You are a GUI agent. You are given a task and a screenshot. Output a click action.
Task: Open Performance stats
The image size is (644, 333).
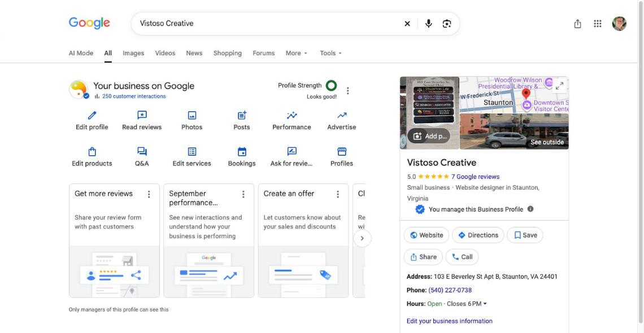(x=291, y=121)
